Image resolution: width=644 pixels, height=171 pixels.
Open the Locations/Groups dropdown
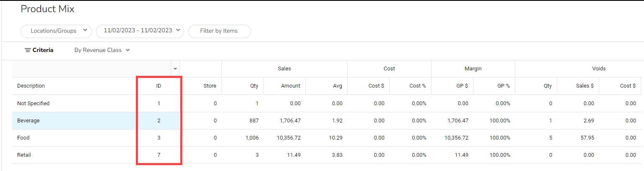click(56, 31)
